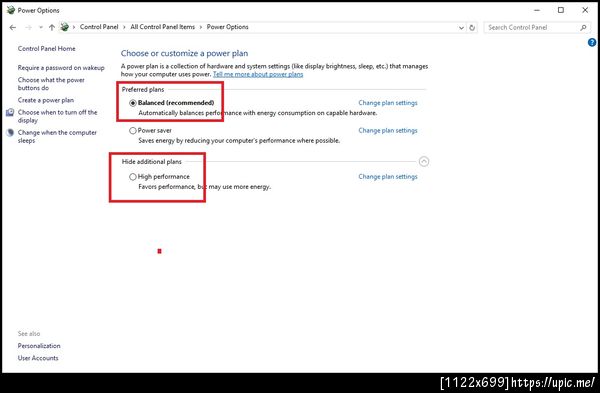
Task: Change plan settings for Power saver
Action: [388, 130]
